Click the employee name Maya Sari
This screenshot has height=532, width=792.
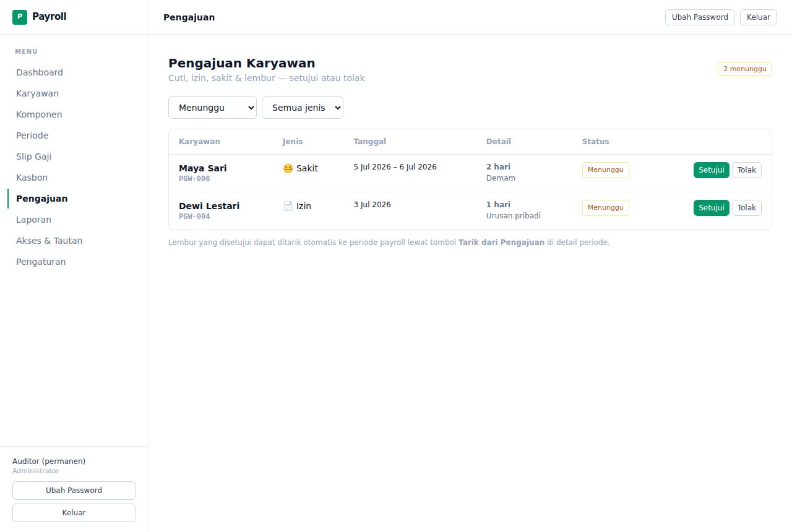point(203,168)
